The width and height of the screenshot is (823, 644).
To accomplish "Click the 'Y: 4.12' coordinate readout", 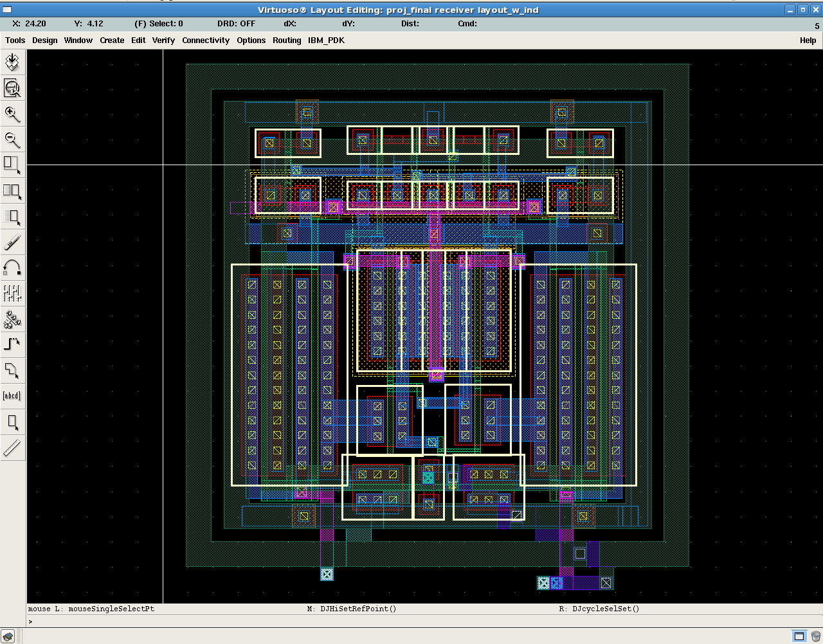I will [x=89, y=24].
